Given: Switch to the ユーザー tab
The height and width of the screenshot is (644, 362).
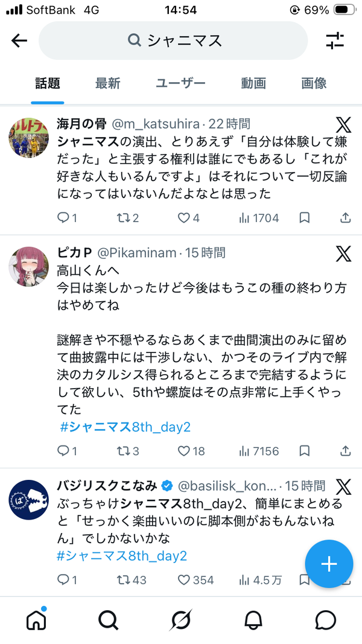Looking at the screenshot, I should coord(180,83).
